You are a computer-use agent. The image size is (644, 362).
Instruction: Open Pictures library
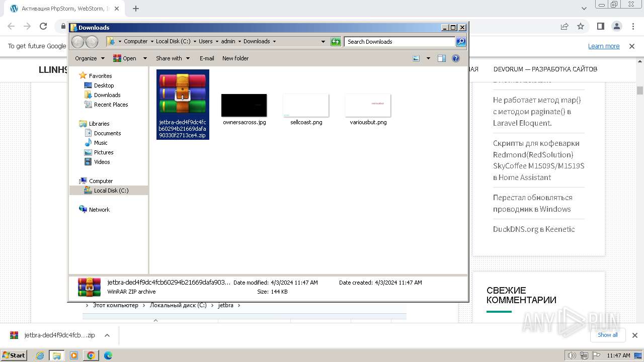tap(104, 152)
